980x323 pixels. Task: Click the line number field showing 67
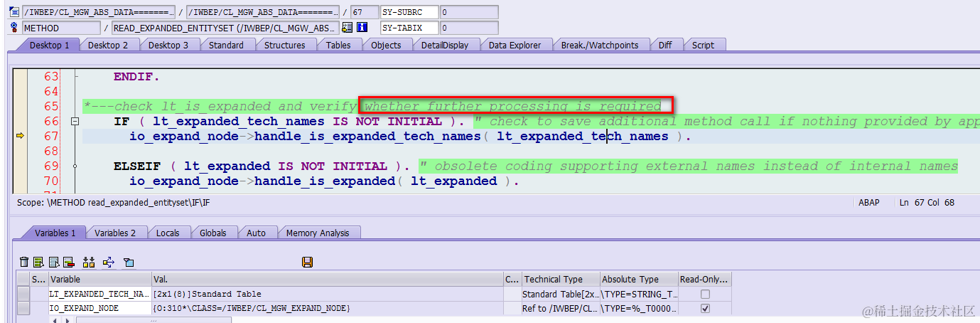tap(365, 12)
